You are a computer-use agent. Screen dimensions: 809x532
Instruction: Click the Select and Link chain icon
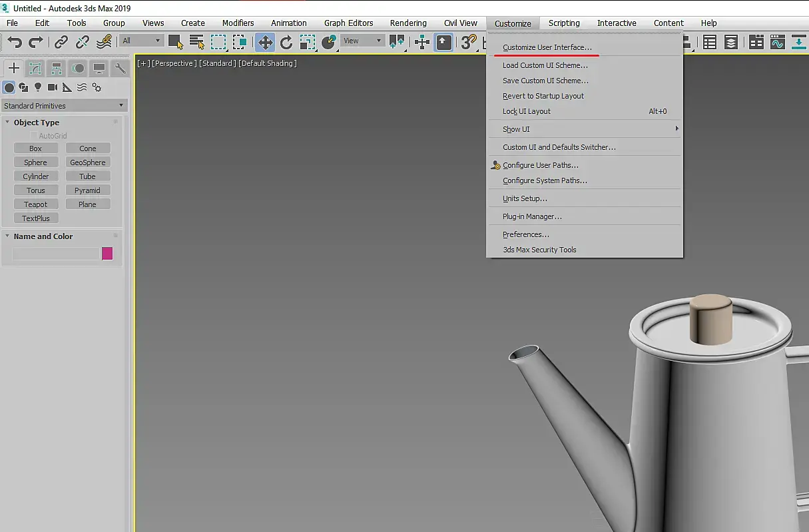pos(61,43)
